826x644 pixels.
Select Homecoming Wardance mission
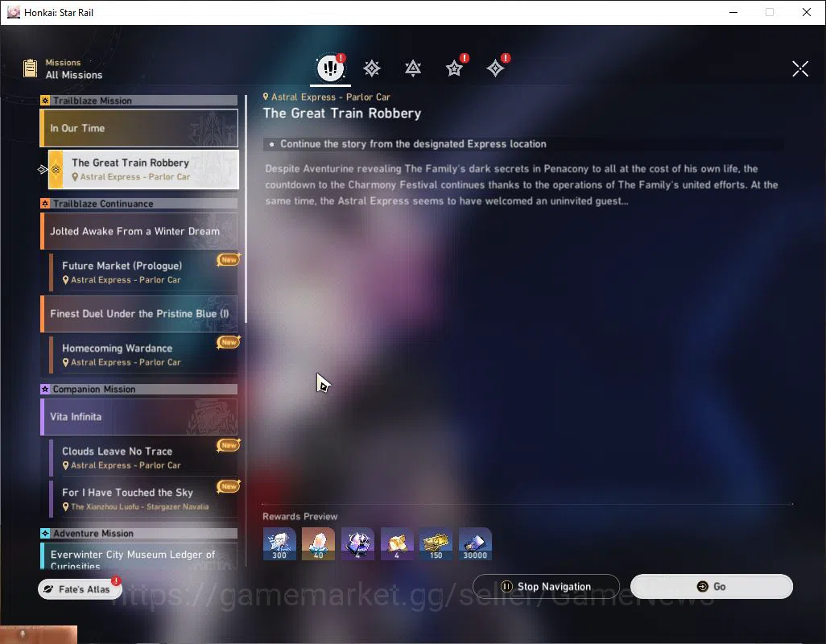pyautogui.click(x=143, y=354)
